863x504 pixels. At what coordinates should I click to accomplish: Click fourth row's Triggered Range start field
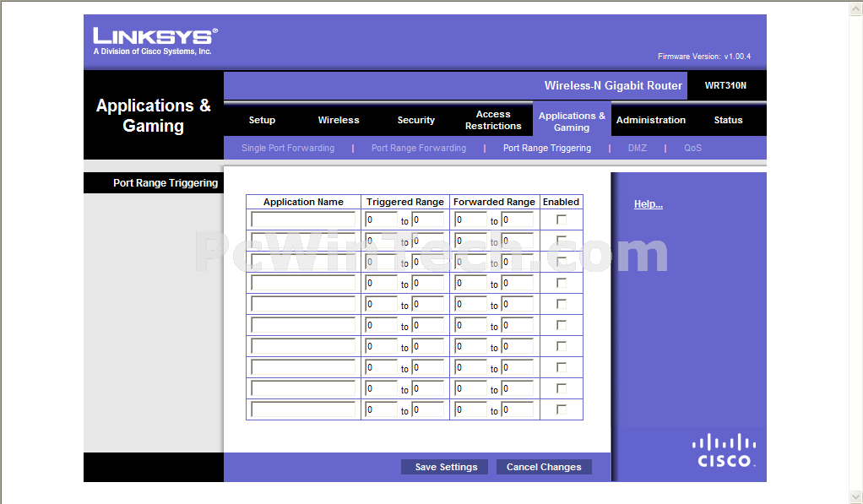tap(381, 283)
